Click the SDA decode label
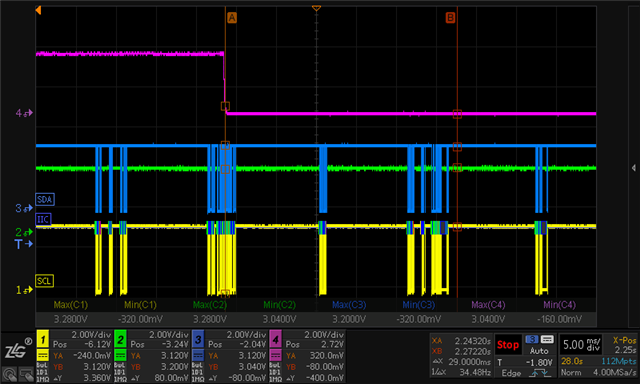Image resolution: width=640 pixels, height=384 pixels. (45, 200)
